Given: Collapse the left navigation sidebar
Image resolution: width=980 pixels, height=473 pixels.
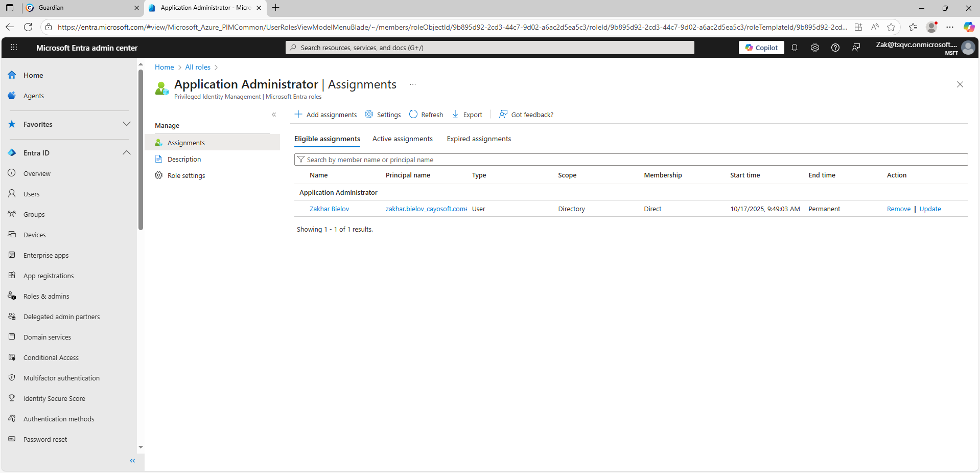Looking at the screenshot, I should pos(132,461).
